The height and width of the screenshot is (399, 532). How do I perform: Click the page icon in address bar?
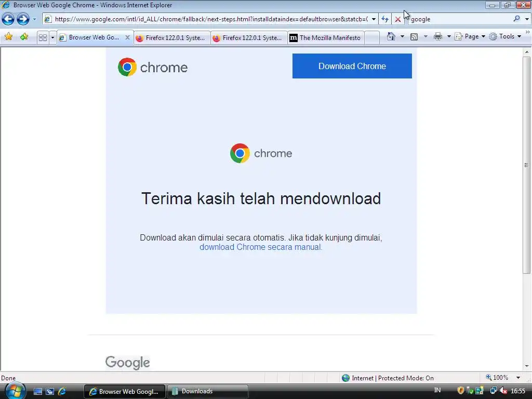coord(47,19)
